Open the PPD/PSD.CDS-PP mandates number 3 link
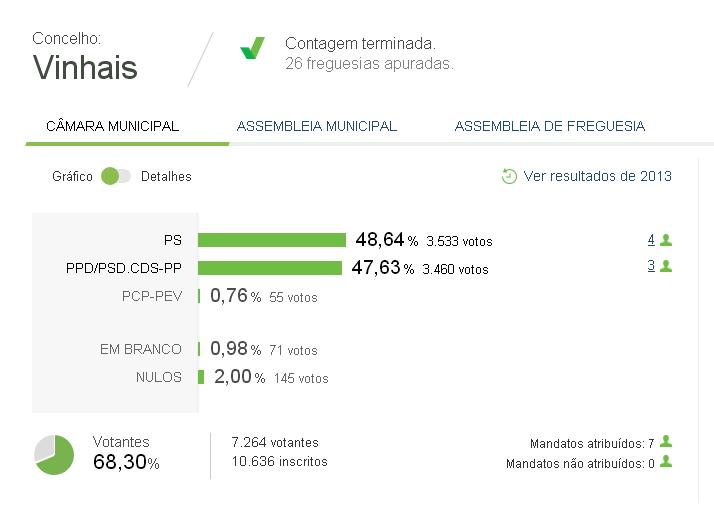 pos(651,266)
